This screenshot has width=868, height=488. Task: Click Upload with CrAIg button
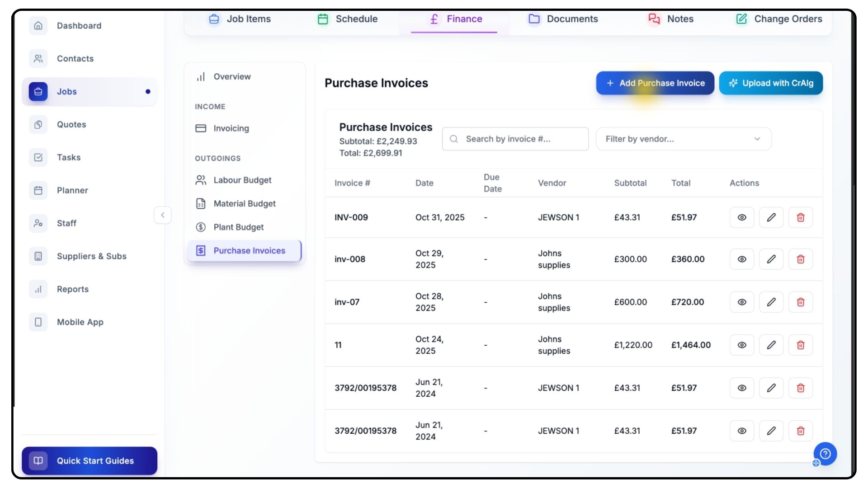[770, 83]
